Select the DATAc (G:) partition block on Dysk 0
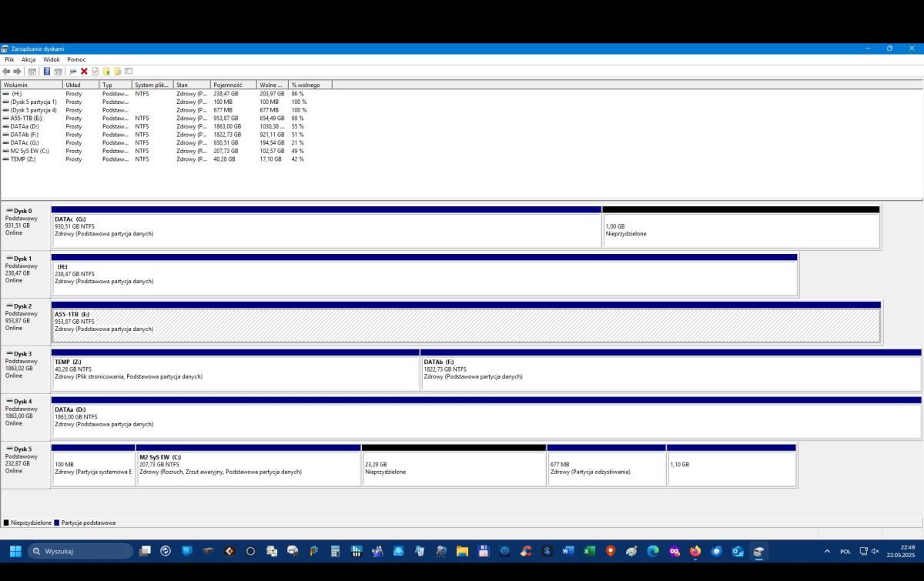The width and height of the screenshot is (924, 581). tap(326, 227)
